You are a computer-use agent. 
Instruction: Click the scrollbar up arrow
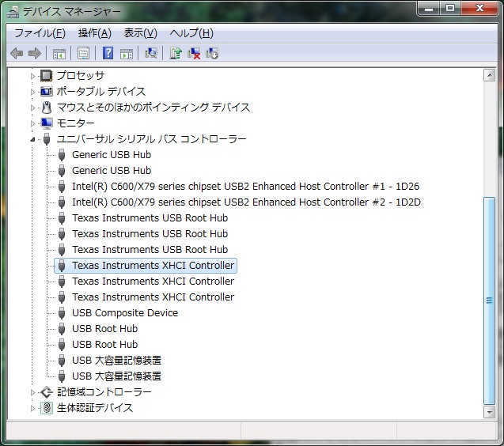(489, 75)
